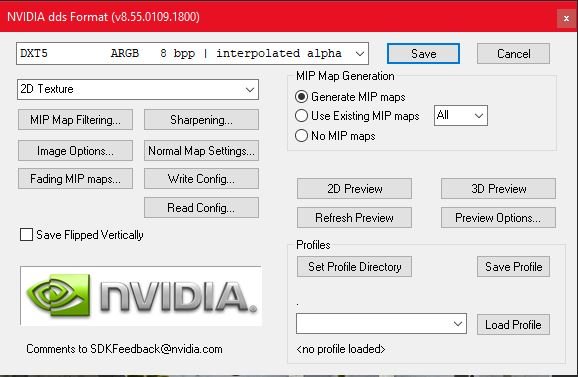Viewport: 578px width, 377px height.
Task: Click the Load Profile button
Action: tap(513, 325)
